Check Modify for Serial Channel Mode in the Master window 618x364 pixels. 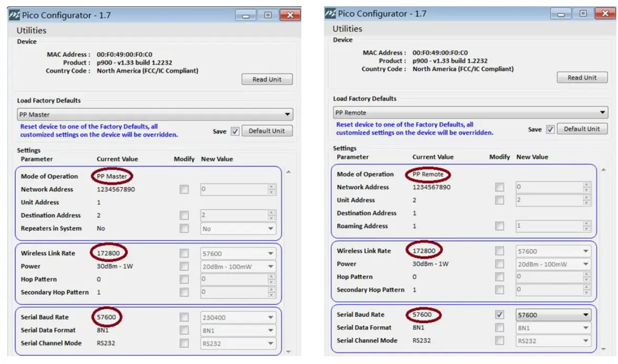tap(184, 343)
